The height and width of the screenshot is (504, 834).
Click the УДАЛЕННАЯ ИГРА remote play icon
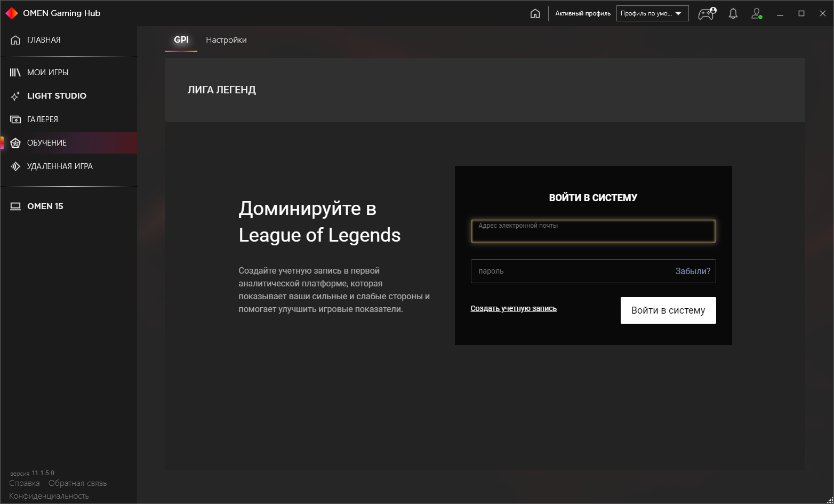tap(15, 166)
